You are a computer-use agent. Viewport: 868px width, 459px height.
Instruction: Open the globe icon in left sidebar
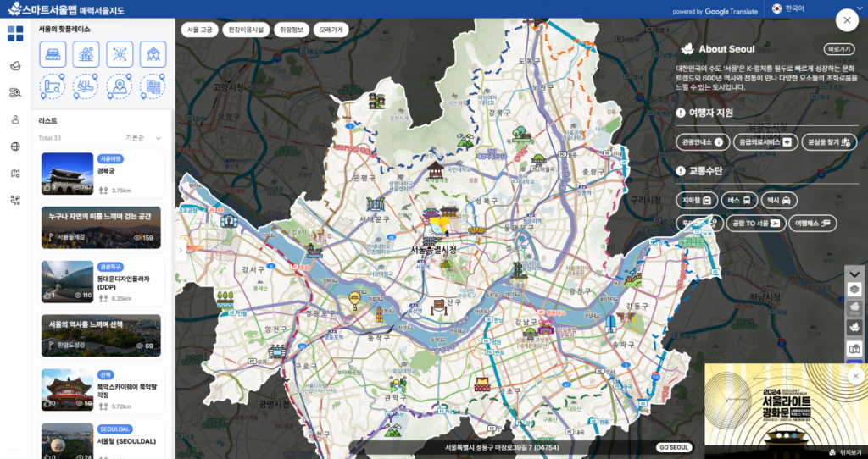(15, 146)
